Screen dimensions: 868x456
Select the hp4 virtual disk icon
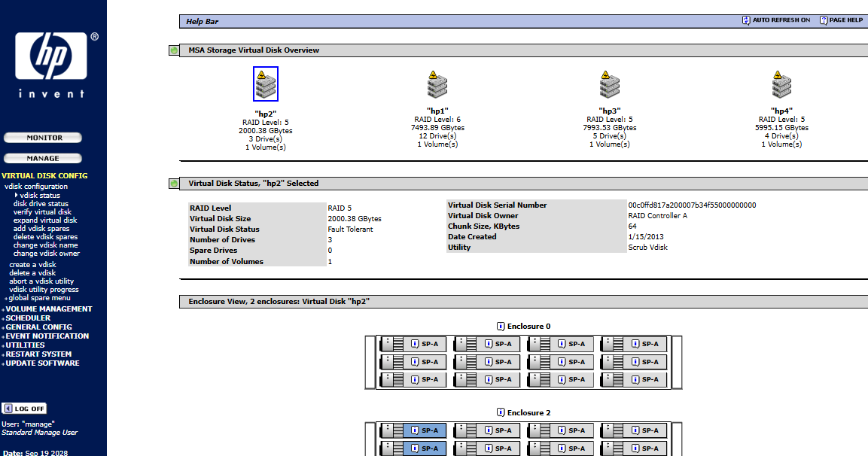pos(781,84)
